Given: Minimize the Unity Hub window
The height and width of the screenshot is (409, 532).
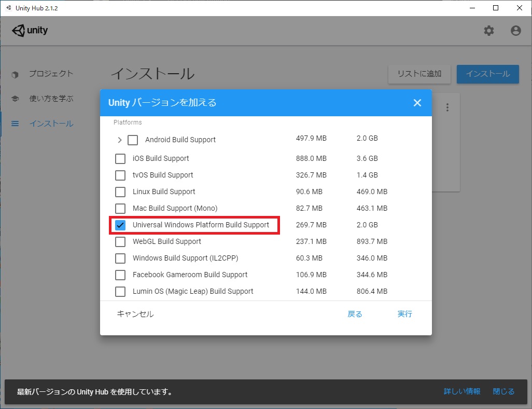Looking at the screenshot, I should [472, 8].
